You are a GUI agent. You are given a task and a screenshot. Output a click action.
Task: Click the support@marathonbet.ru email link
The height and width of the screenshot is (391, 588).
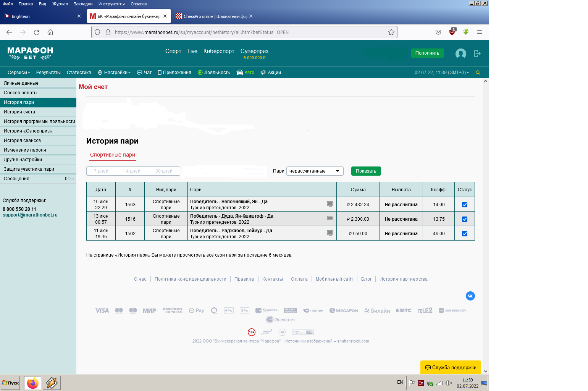pos(30,215)
